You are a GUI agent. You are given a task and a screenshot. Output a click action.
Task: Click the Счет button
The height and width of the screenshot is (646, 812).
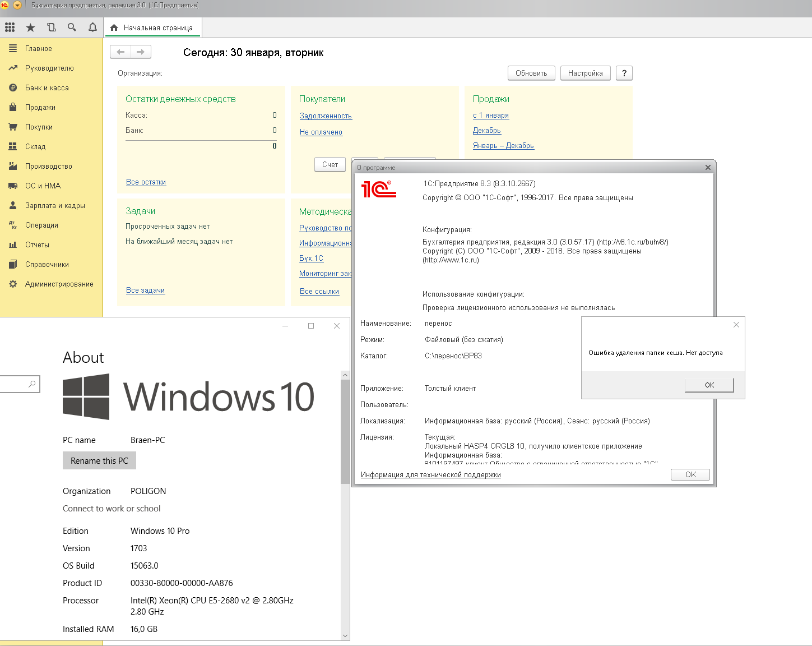pyautogui.click(x=330, y=165)
